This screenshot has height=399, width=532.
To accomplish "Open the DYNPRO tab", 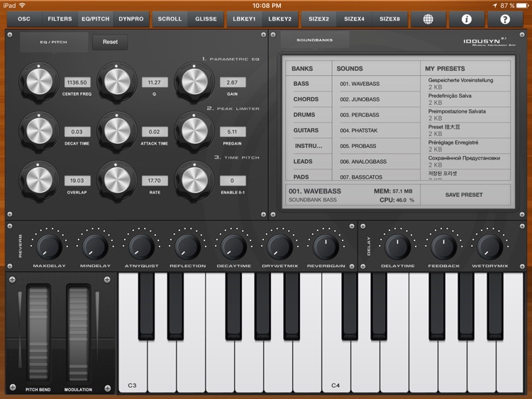I will 131,19.
